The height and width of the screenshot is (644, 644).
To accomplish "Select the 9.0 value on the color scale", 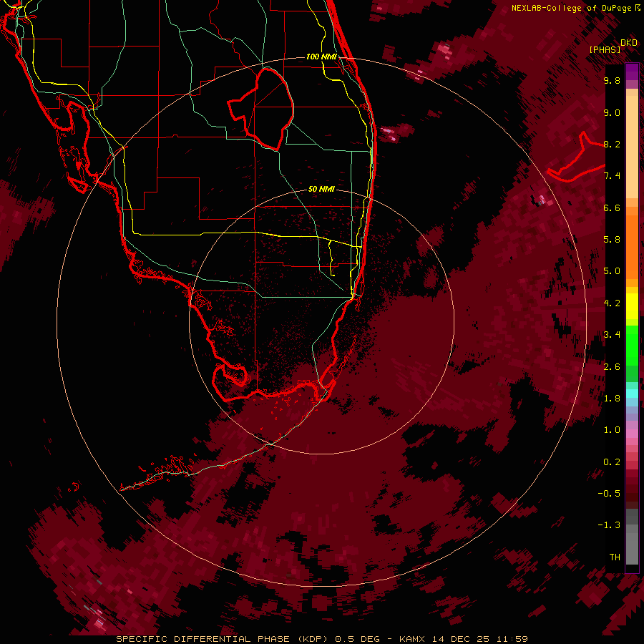I will point(612,112).
